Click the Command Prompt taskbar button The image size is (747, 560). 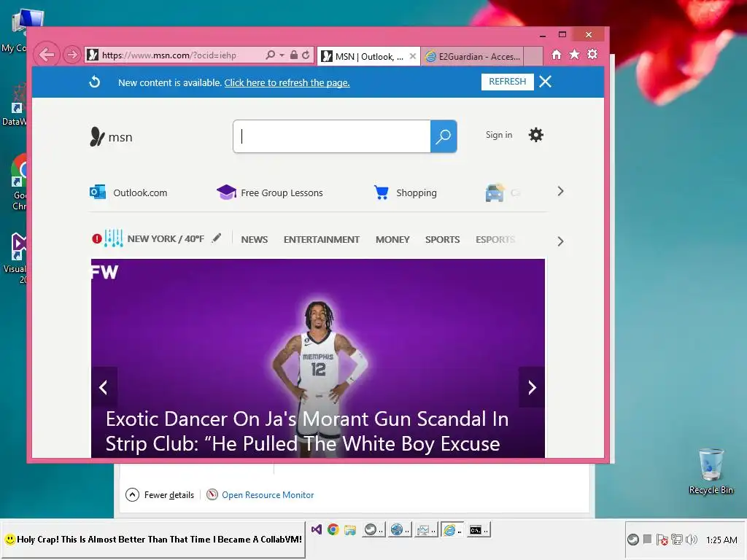click(x=479, y=529)
